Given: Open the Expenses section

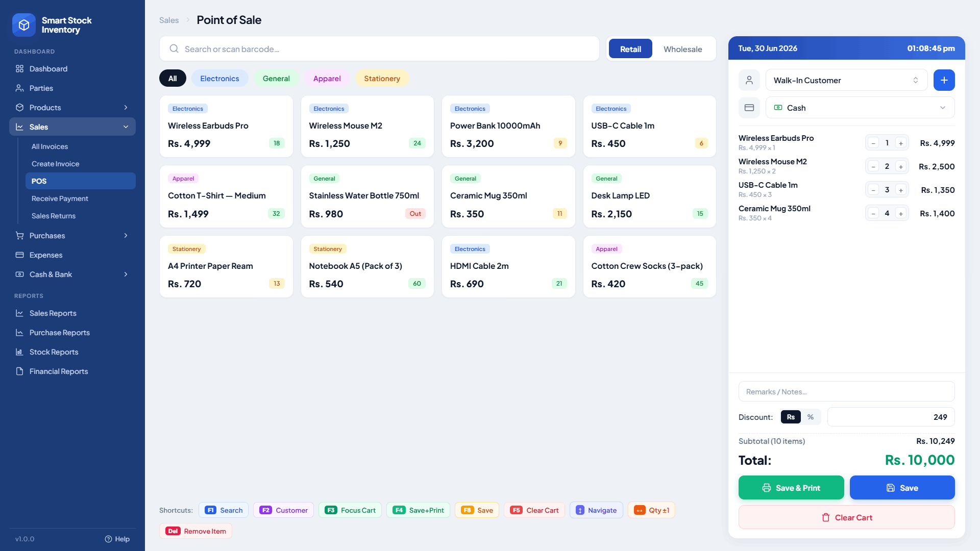Looking at the screenshot, I should click(72, 255).
